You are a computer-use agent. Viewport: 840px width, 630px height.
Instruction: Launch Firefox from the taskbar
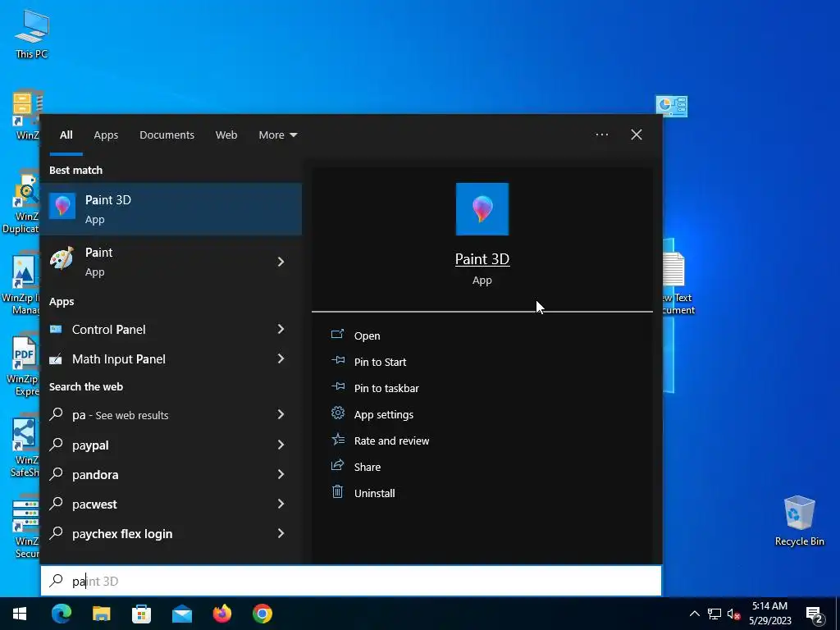[222, 614]
